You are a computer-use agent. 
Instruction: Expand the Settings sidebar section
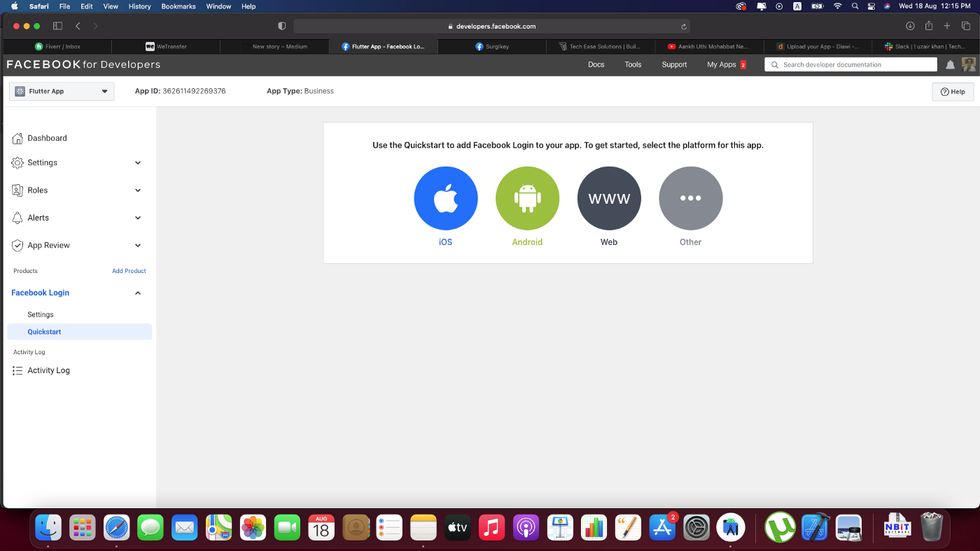(138, 162)
